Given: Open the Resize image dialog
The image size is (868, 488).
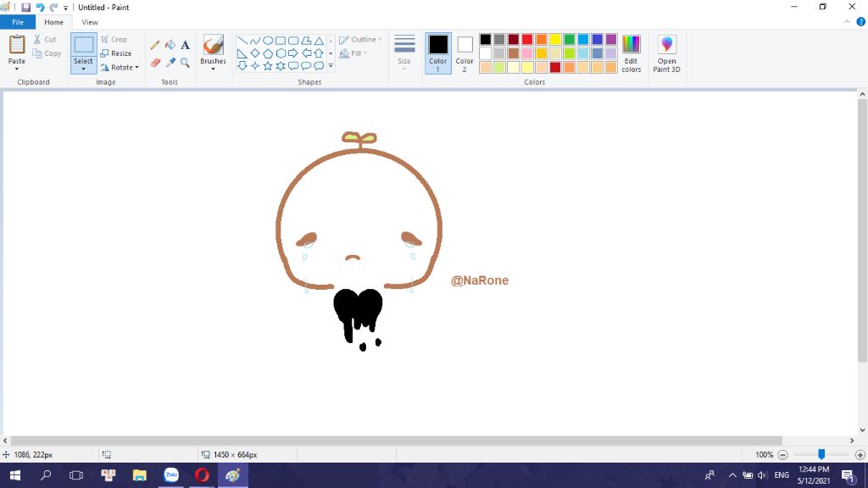Looking at the screenshot, I should pyautogui.click(x=115, y=53).
